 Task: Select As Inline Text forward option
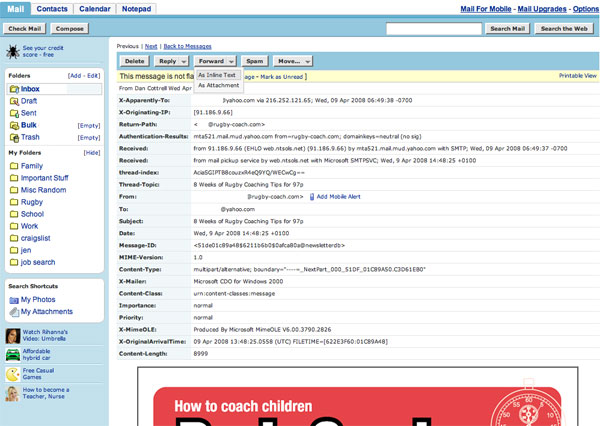(x=217, y=74)
